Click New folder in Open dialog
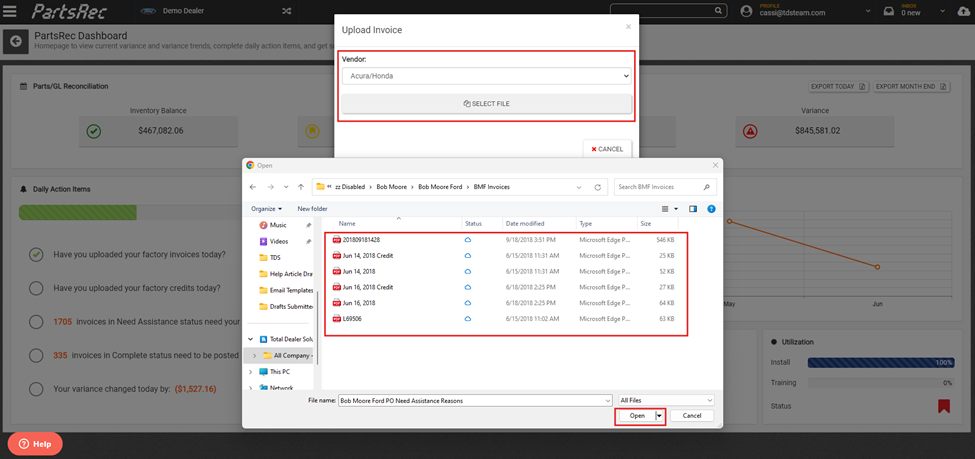 (312, 209)
